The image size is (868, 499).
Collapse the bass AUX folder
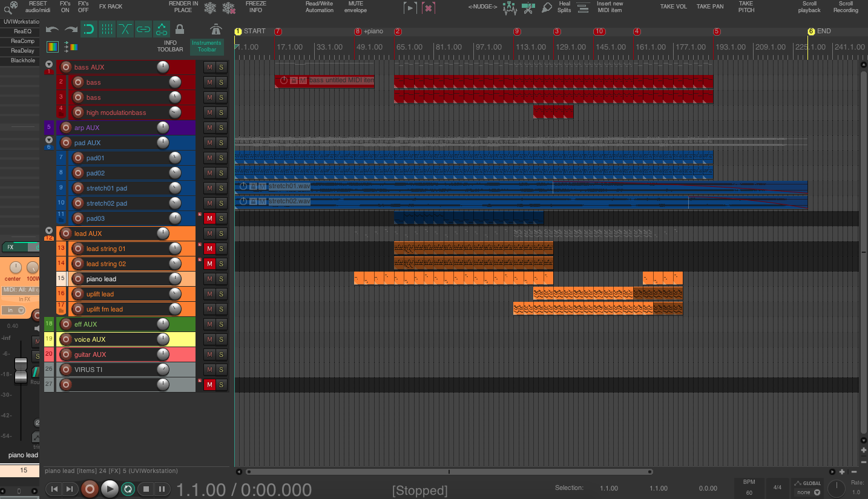pyautogui.click(x=49, y=64)
